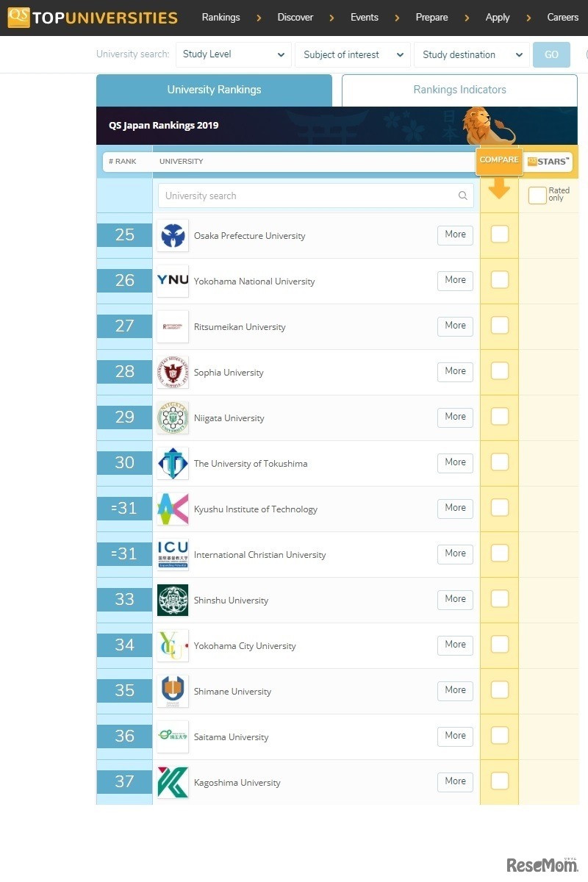588x882 pixels.
Task: Open the Study destination dropdown
Action: [x=472, y=54]
